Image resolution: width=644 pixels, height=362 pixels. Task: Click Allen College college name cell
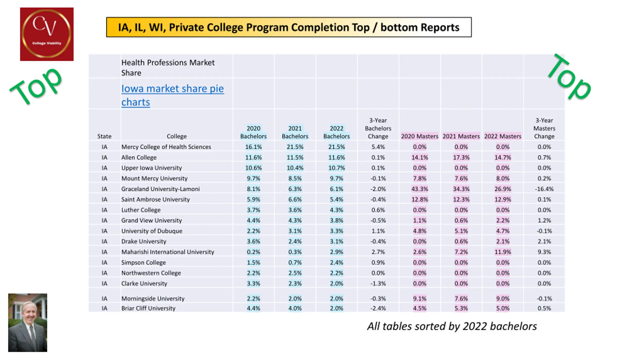[x=139, y=157]
